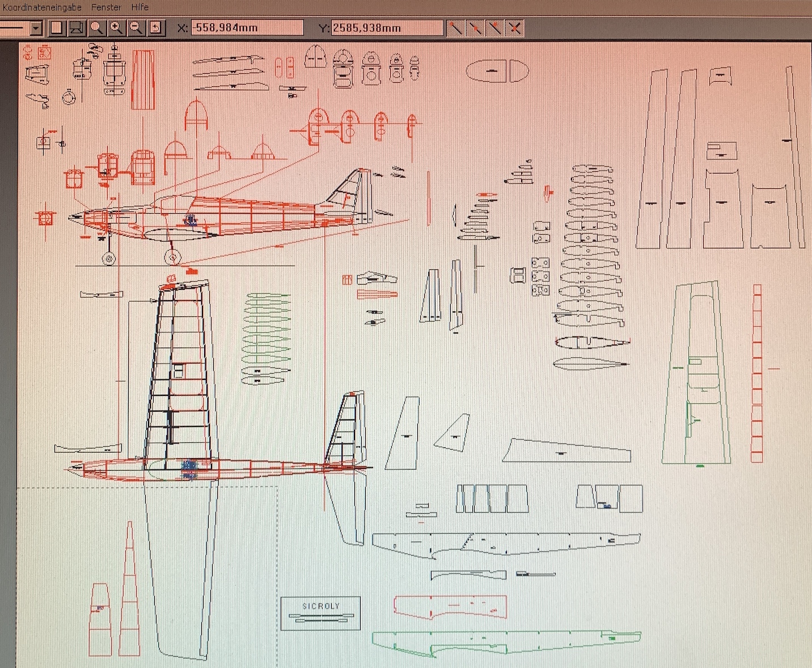Image resolution: width=812 pixels, height=668 pixels.
Task: Click the Y coordinate input field
Action: coord(387,28)
